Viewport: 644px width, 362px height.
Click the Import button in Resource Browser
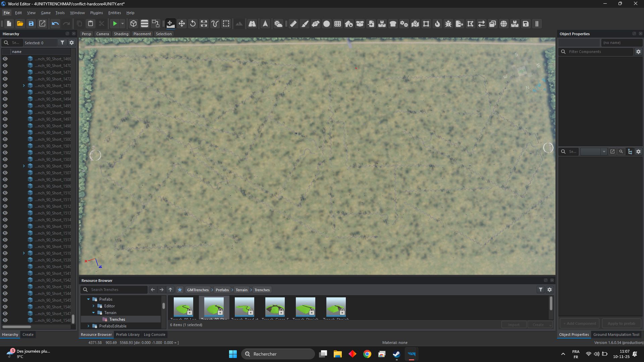coord(514,324)
